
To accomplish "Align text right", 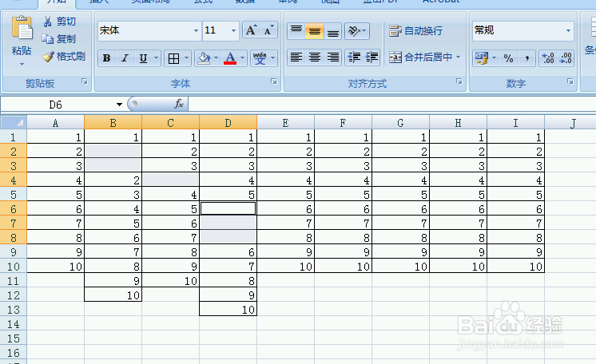I will 332,57.
